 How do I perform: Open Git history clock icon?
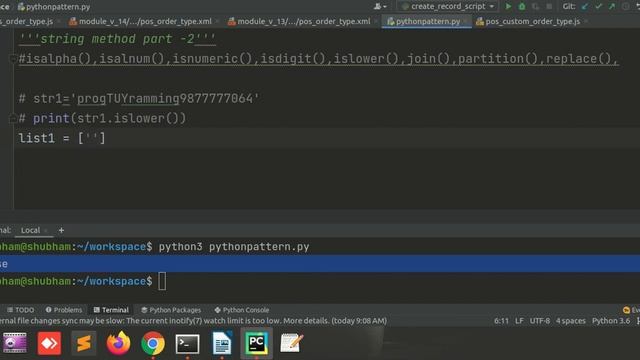625,7
